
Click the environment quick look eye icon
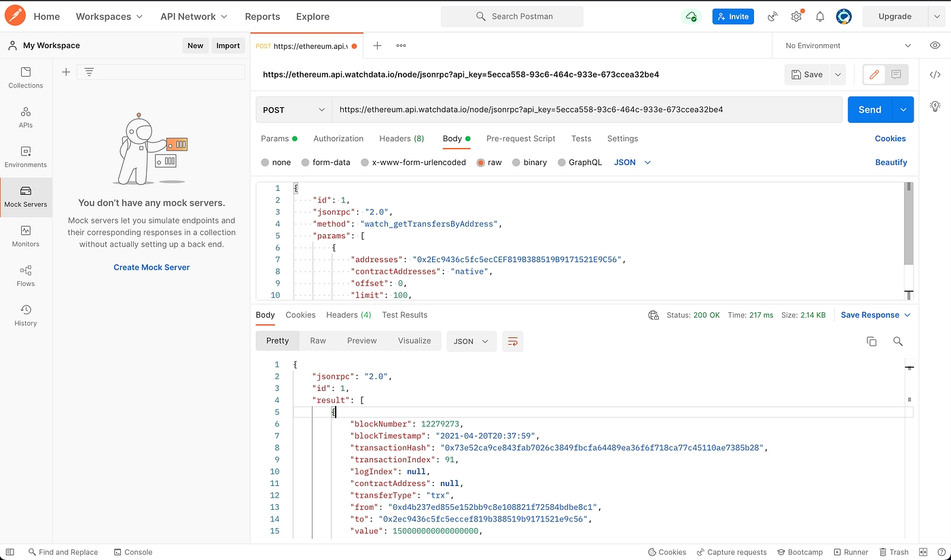935,45
